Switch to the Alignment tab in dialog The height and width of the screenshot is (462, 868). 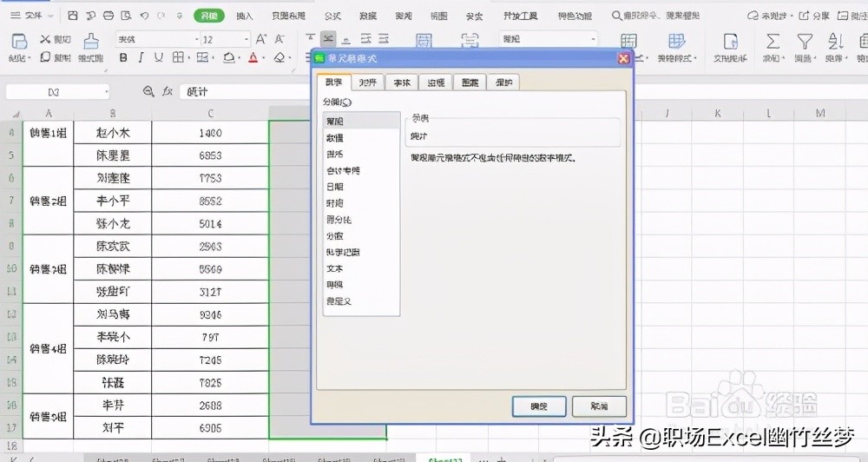coord(367,82)
